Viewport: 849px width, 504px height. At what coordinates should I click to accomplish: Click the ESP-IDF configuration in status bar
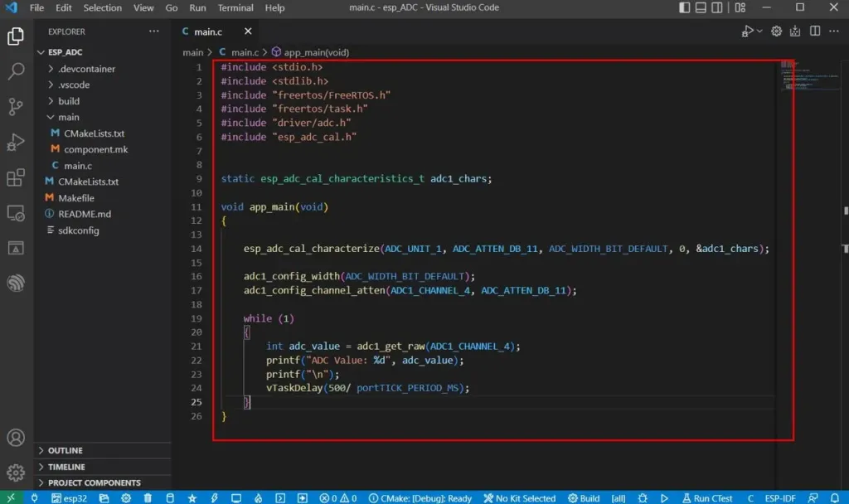(x=780, y=498)
